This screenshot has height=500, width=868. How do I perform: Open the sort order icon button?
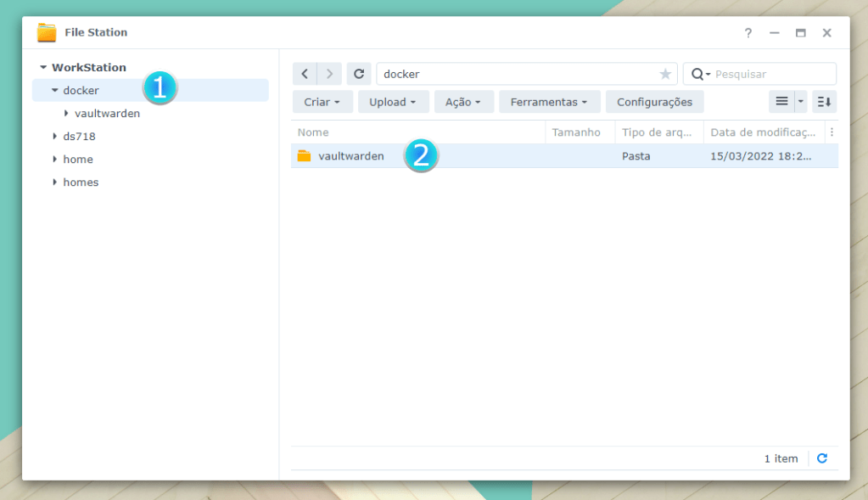(x=824, y=102)
